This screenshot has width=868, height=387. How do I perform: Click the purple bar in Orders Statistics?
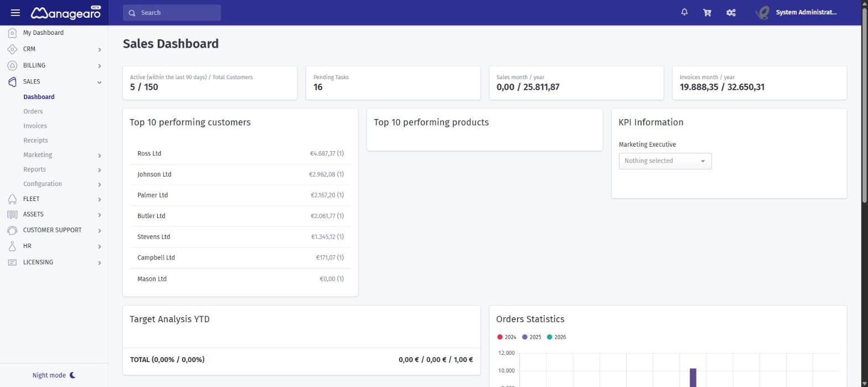pos(693,378)
